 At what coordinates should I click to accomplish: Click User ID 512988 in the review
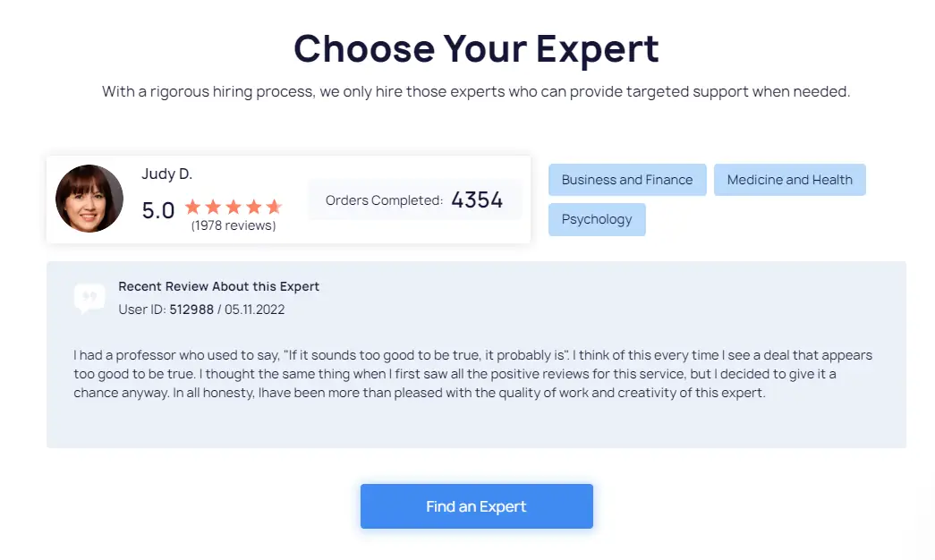(x=191, y=310)
